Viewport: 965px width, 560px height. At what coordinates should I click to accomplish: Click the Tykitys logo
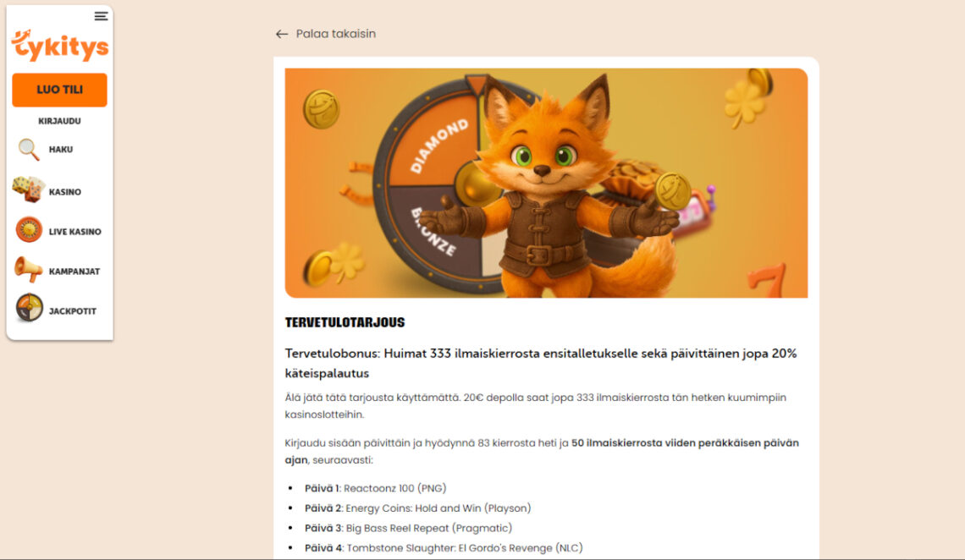[x=60, y=46]
